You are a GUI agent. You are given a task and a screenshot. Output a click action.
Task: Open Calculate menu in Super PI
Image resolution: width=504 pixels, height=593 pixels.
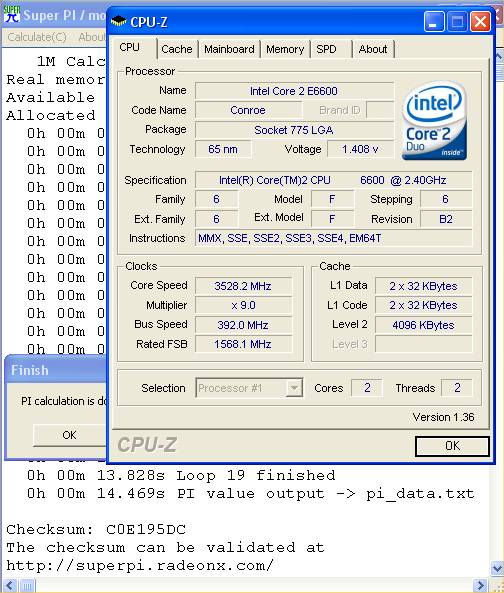pos(37,37)
